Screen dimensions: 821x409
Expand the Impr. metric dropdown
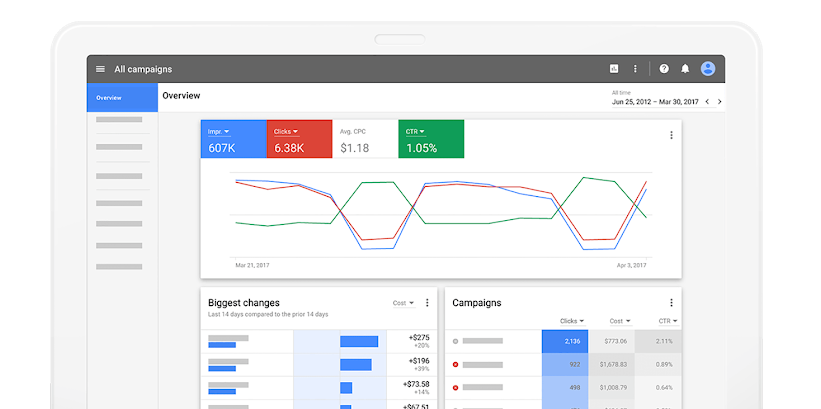coord(219,132)
